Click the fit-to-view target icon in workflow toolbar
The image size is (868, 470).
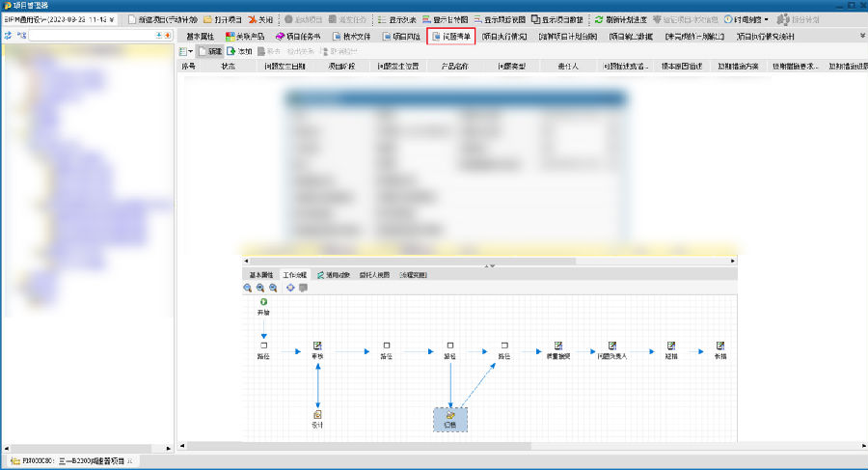pyautogui.click(x=289, y=288)
